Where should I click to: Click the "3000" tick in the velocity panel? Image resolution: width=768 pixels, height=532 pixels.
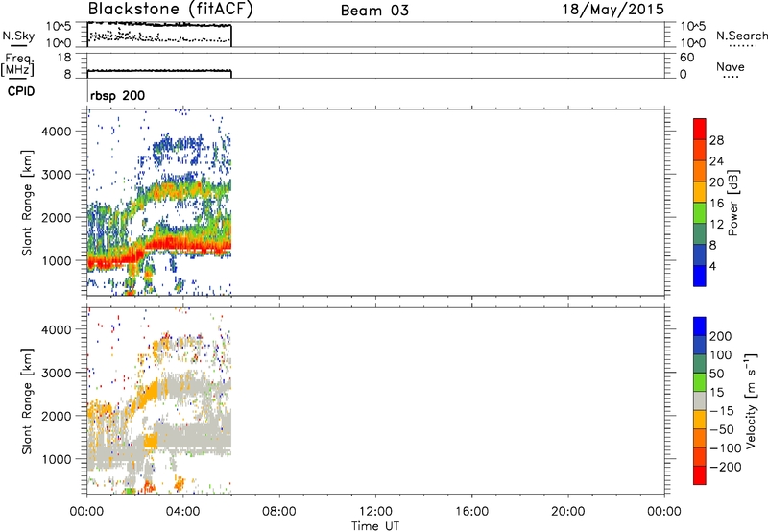(x=56, y=373)
